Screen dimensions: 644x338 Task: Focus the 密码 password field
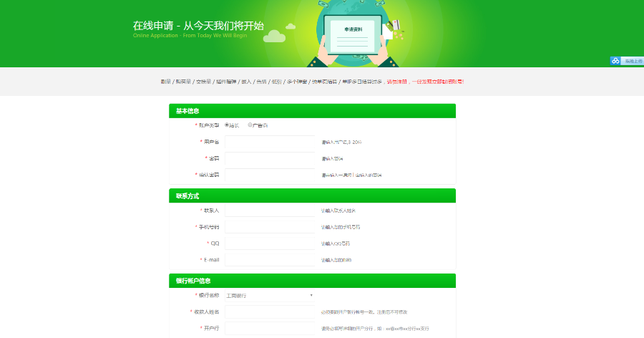click(270, 158)
